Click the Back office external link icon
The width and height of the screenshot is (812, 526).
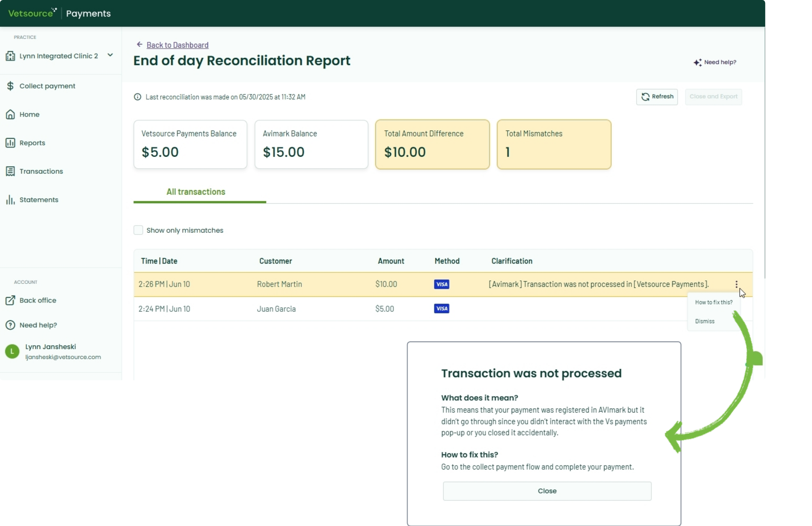[x=10, y=300]
